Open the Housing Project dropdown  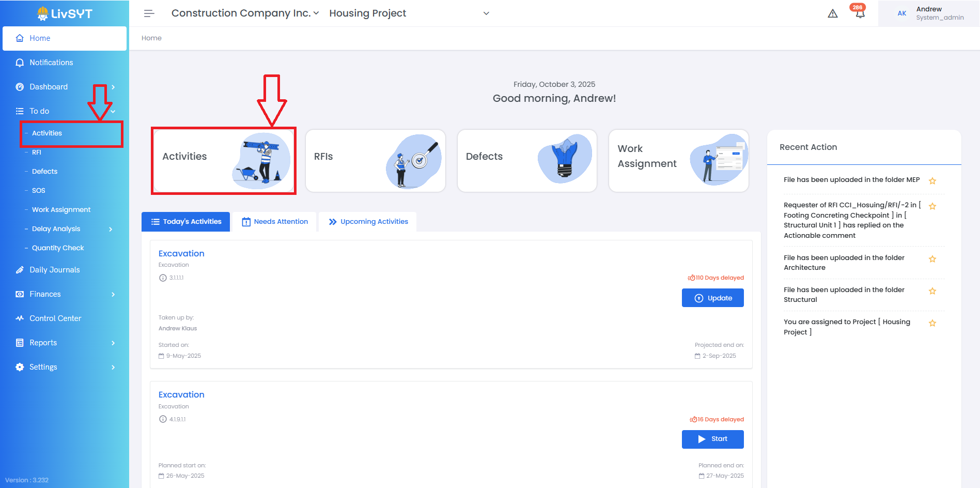click(409, 13)
